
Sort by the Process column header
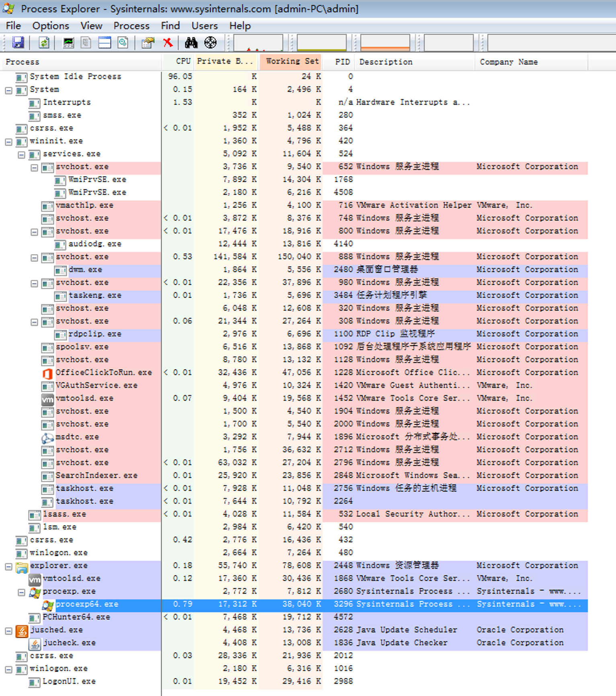point(81,62)
